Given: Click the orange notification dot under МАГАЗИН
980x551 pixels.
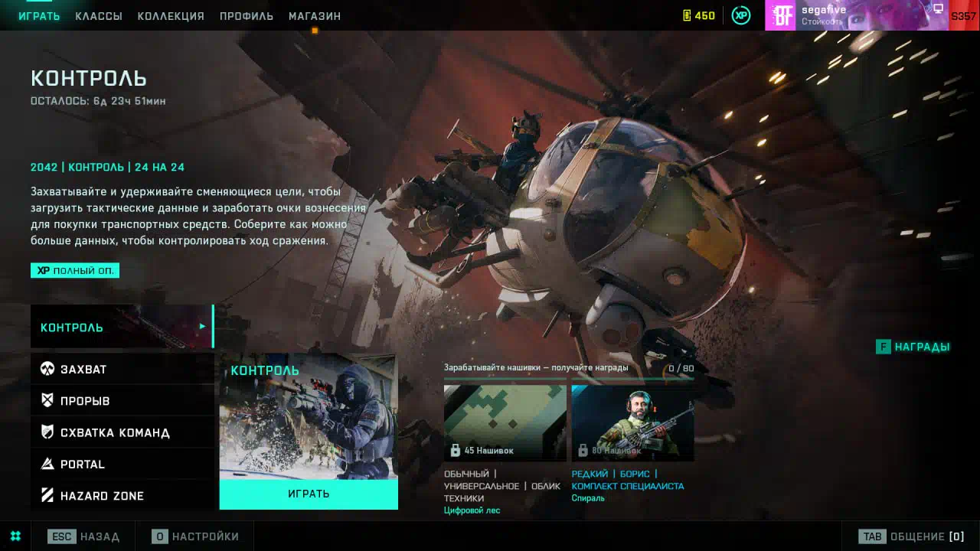Looking at the screenshot, I should pyautogui.click(x=315, y=31).
